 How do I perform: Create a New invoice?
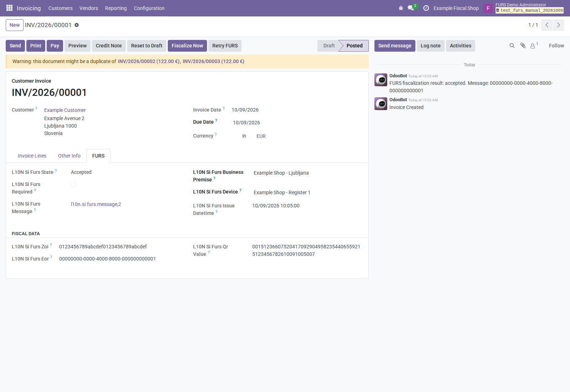click(15, 25)
